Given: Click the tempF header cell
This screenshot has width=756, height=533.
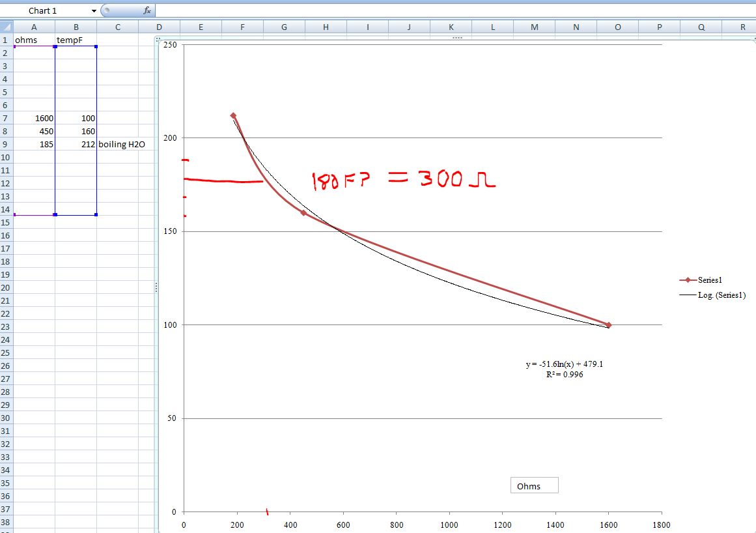Looking at the screenshot, I should point(76,40).
